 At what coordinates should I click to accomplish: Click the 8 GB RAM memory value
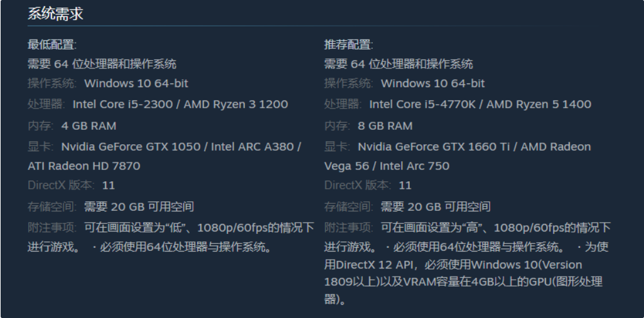point(385,125)
